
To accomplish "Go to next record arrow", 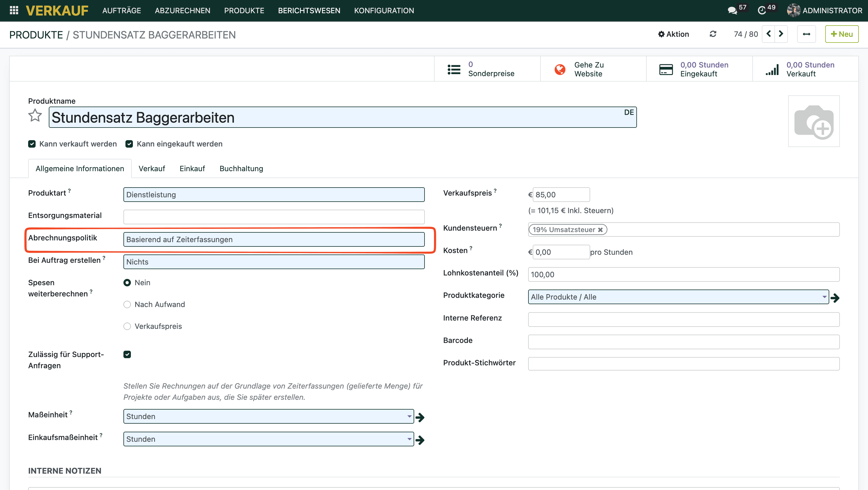I will click(x=781, y=34).
